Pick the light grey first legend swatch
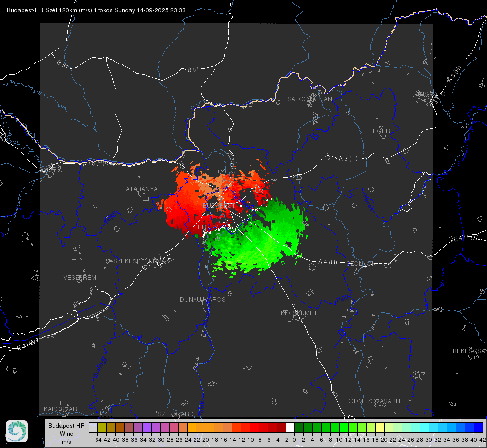This screenshot has height=448, width=487. (x=93, y=427)
